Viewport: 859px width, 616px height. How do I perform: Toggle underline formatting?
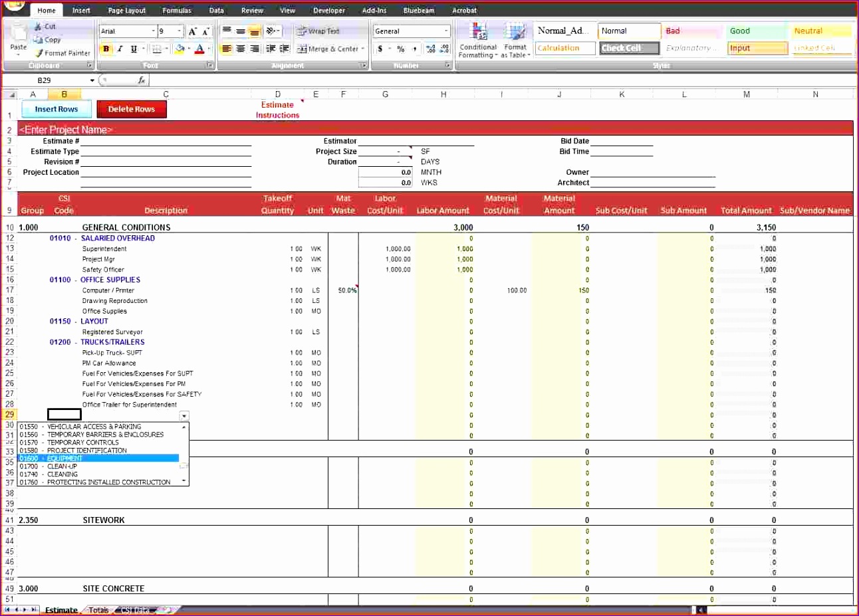pyautogui.click(x=135, y=49)
